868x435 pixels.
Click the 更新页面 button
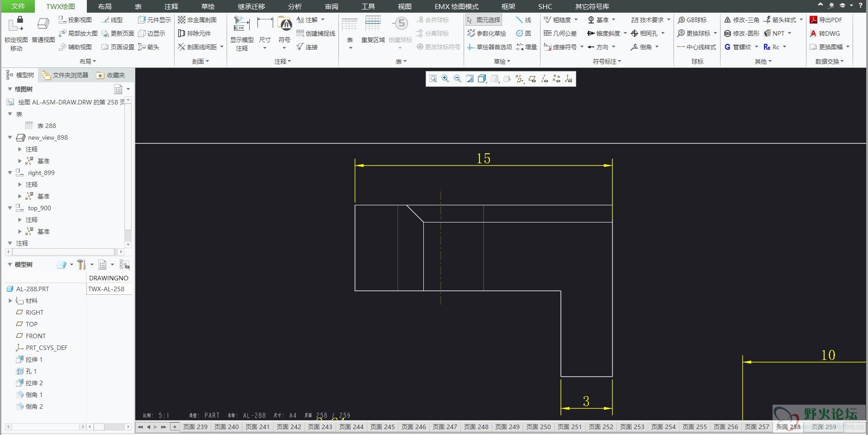click(x=118, y=33)
